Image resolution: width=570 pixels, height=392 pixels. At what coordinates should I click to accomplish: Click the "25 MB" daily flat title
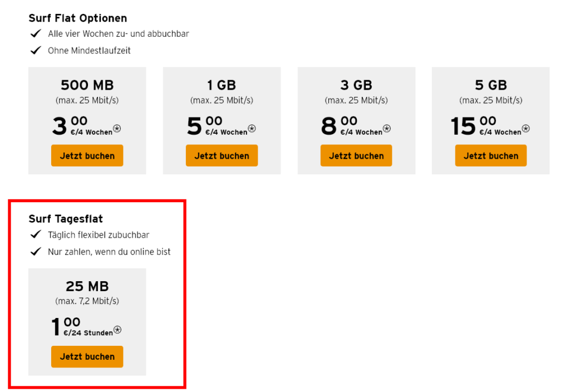point(87,286)
